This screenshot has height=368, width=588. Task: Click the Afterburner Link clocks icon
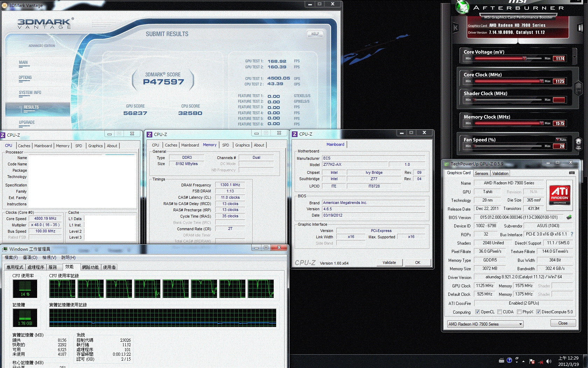(578, 88)
